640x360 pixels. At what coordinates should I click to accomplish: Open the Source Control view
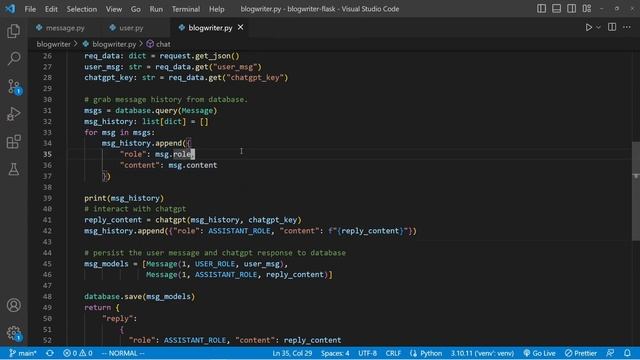(14, 87)
